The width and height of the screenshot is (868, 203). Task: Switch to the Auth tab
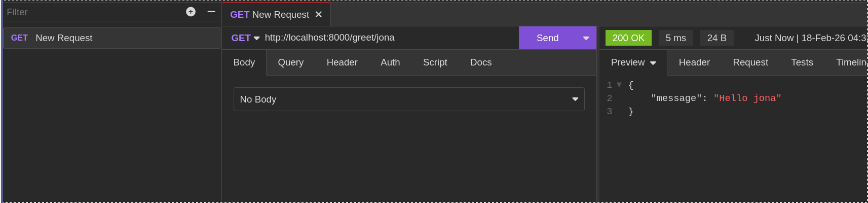(390, 62)
